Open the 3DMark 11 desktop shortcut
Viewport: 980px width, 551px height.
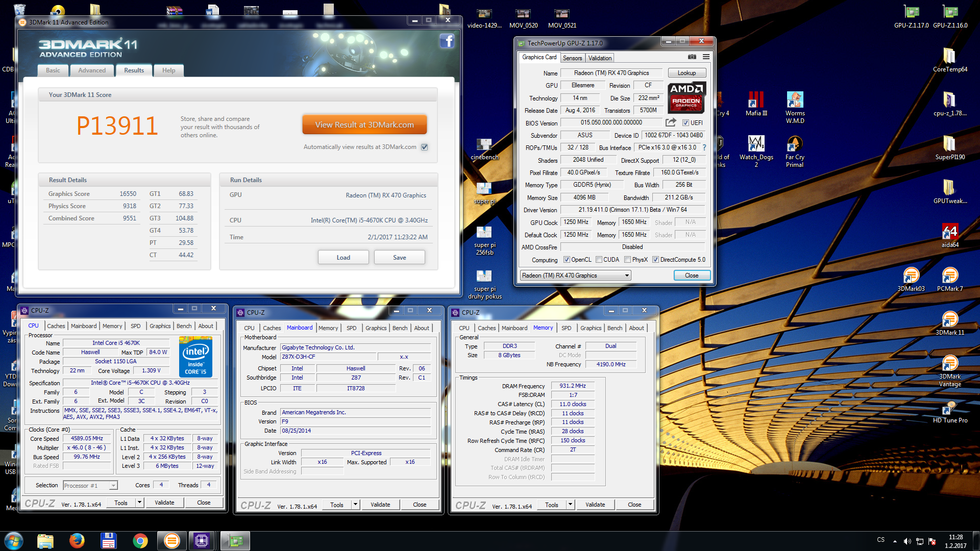click(950, 323)
